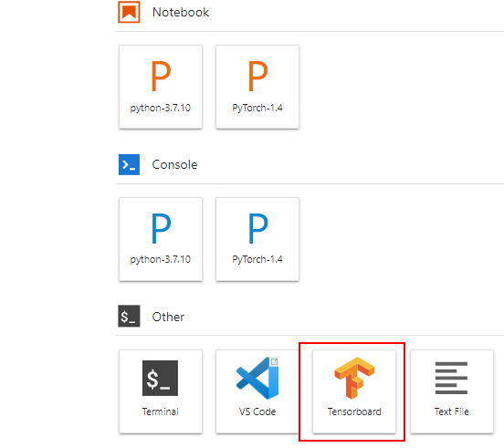Launch the VS Code logo icon
This screenshot has height=448, width=504.
coord(257,378)
